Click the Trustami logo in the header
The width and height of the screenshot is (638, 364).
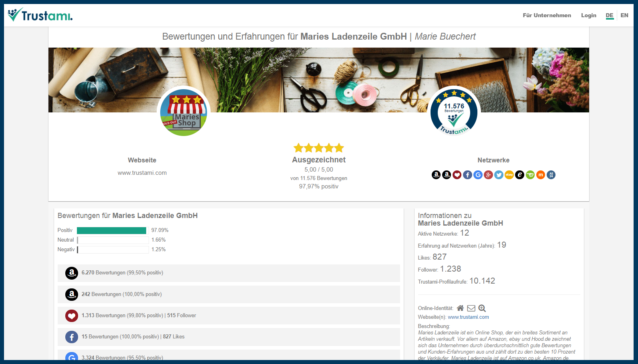pos(40,15)
